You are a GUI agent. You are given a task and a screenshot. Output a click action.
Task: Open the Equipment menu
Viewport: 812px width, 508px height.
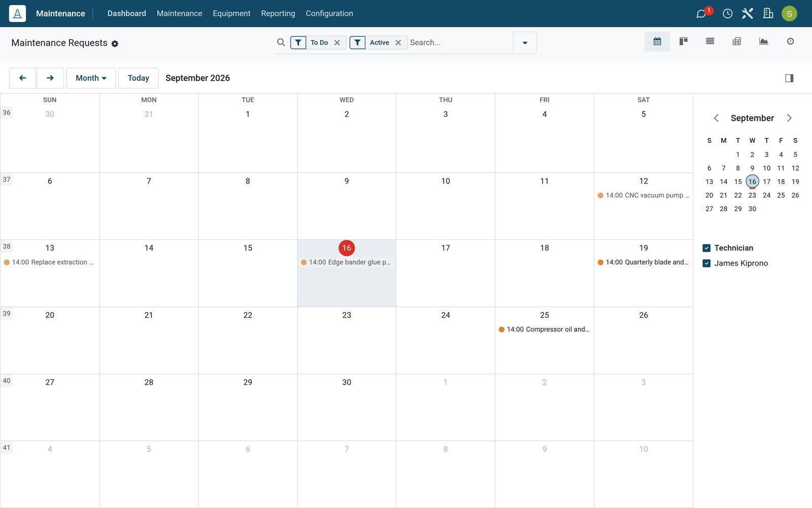[231, 14]
